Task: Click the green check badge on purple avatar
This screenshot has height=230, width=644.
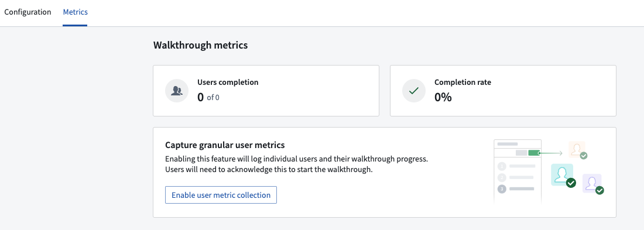Action: 600,190
